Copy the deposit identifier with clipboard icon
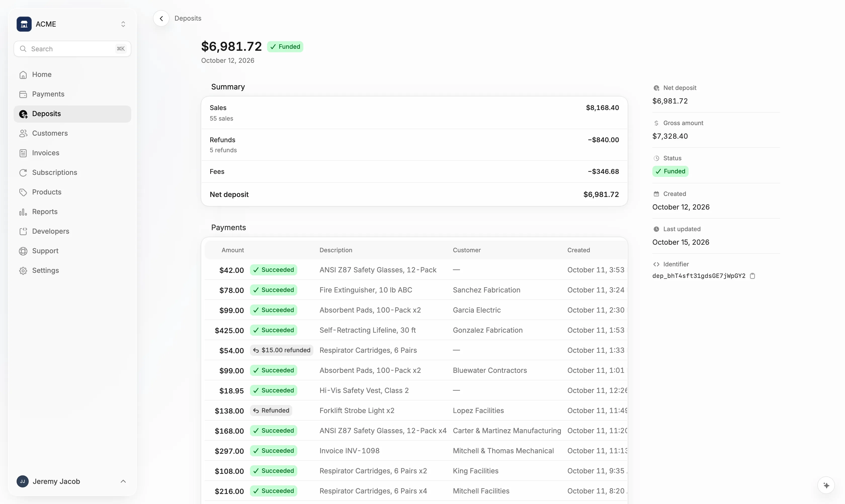Screen dimensions: 845x504 752,276
